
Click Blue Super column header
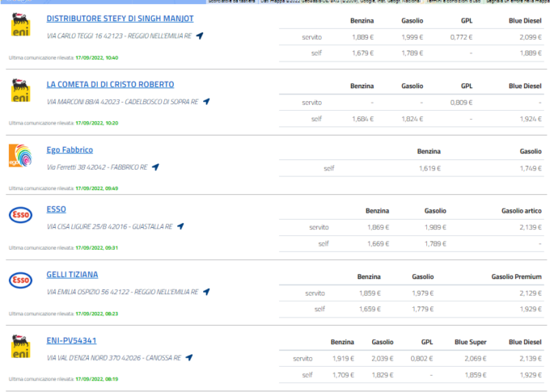coord(471,342)
